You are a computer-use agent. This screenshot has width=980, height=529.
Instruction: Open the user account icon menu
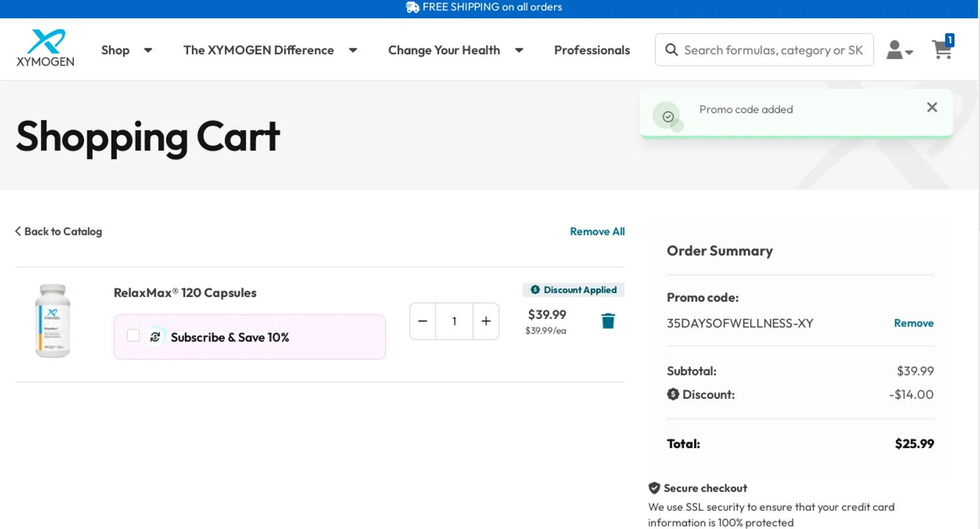click(x=900, y=50)
